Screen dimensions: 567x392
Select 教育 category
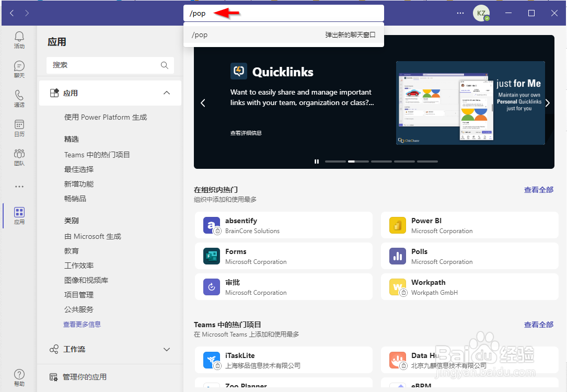(x=72, y=251)
